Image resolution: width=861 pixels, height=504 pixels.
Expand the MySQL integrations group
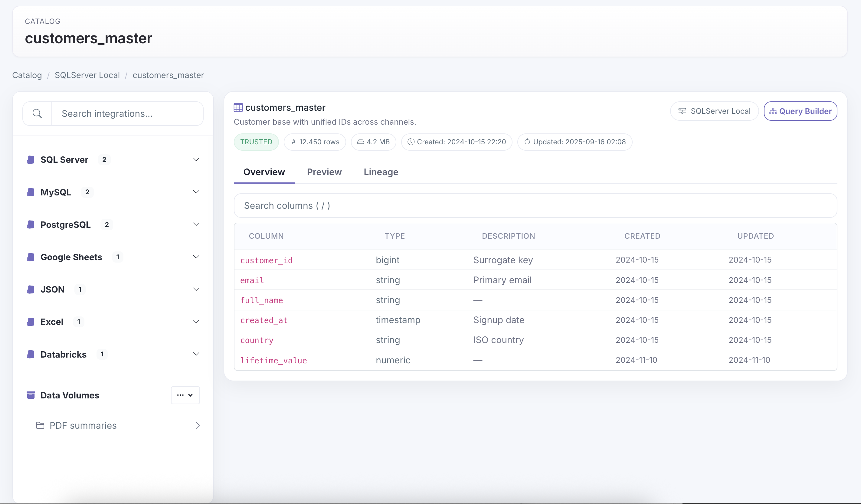196,192
